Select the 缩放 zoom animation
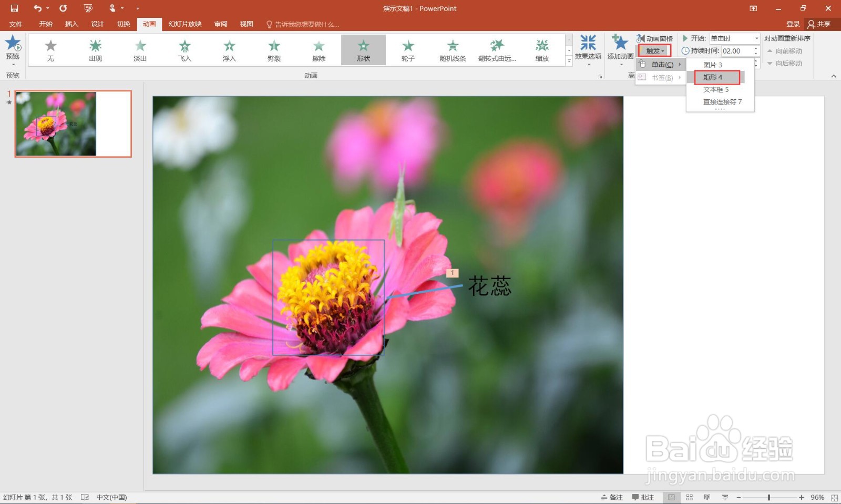Image resolution: width=841 pixels, height=504 pixels. [x=542, y=50]
